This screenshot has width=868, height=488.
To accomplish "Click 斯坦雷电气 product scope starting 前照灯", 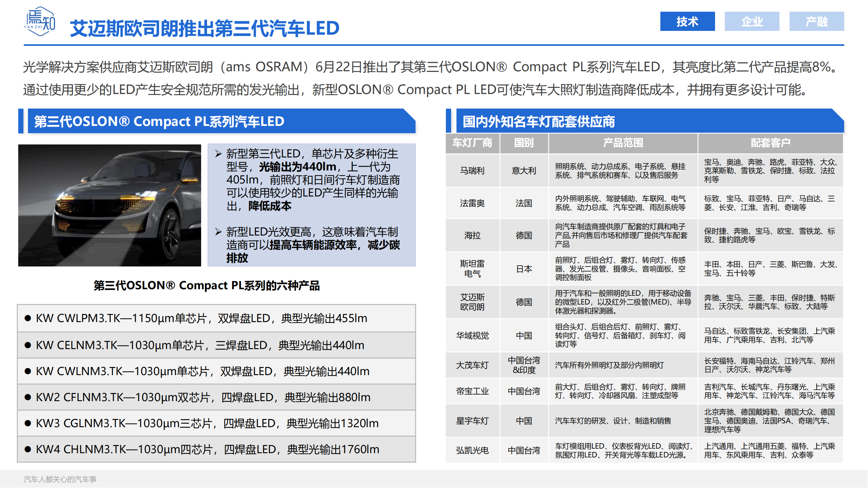I will click(623, 269).
